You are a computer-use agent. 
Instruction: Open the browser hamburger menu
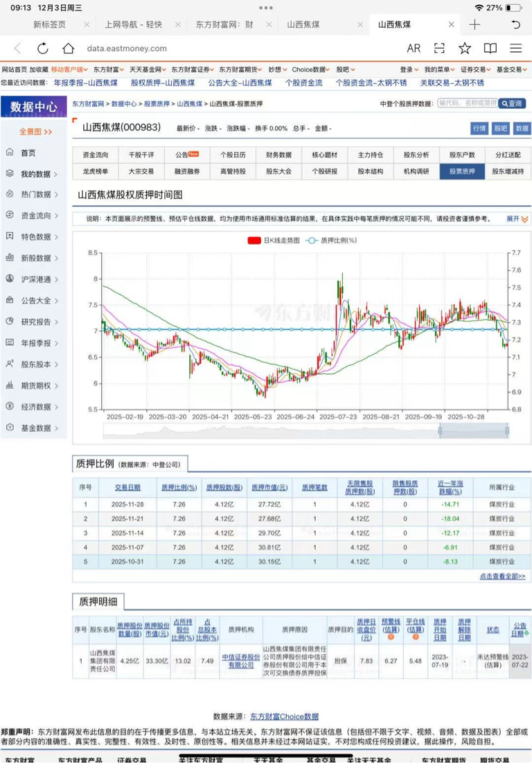(516, 49)
